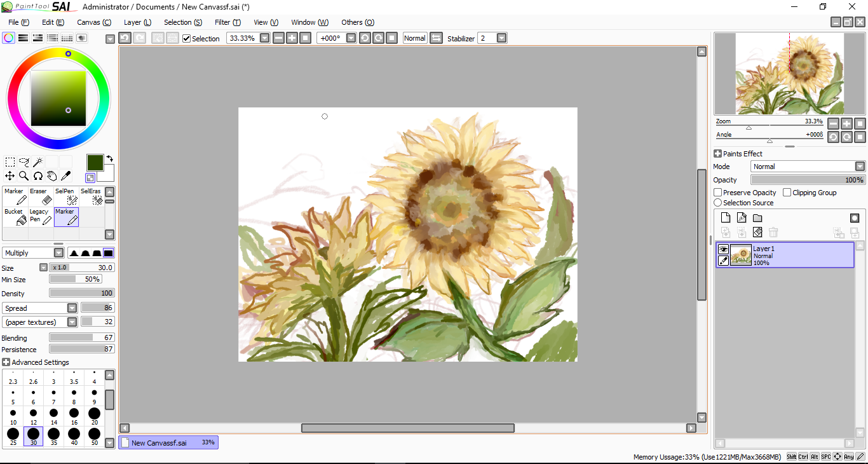Tick the Clipping Group checkbox
868x464 pixels.
pos(787,193)
